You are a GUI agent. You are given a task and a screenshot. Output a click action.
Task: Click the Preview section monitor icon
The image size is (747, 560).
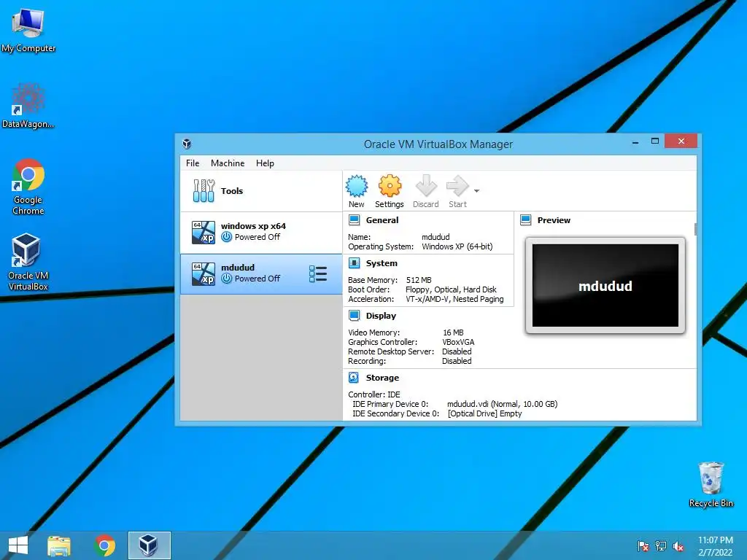[525, 220]
